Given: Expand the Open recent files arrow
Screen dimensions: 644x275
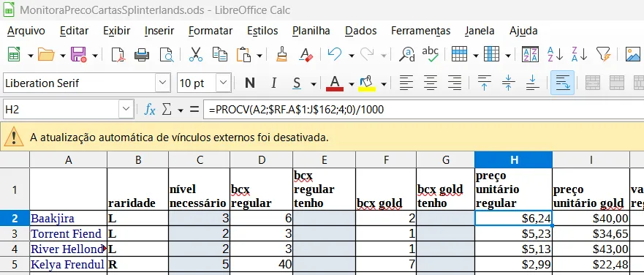Looking at the screenshot, I should coord(62,55).
